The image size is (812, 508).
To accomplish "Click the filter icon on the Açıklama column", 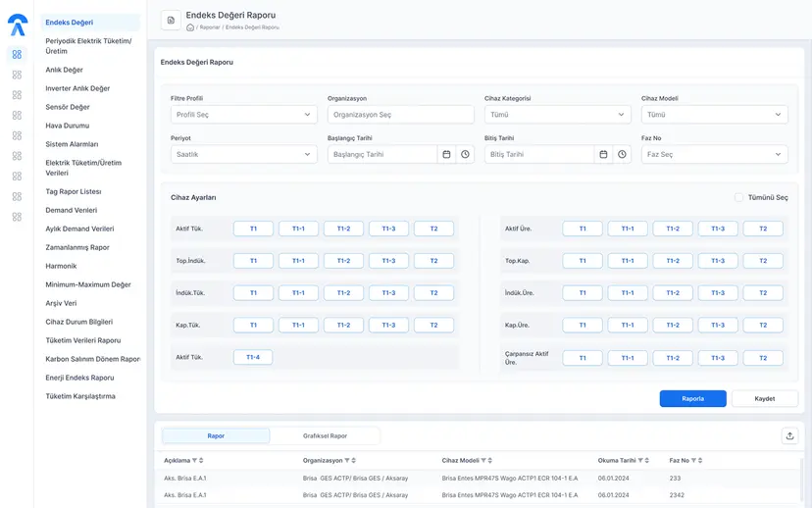I will click(195, 460).
